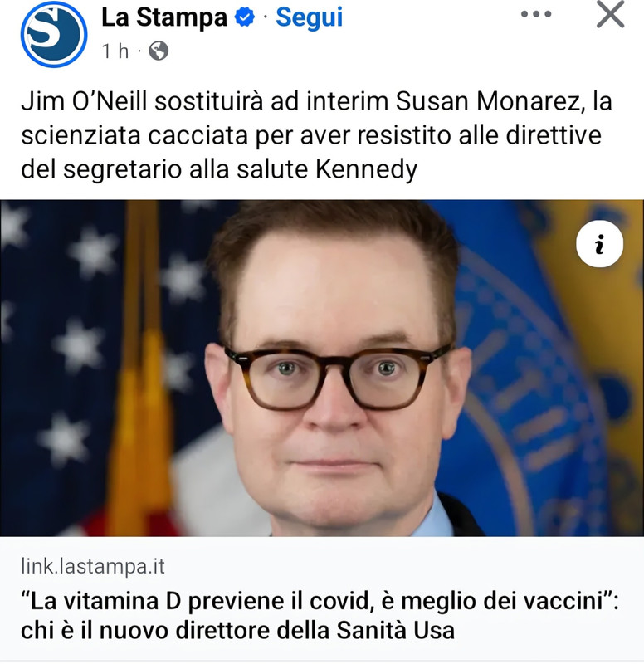Click the caption line 'scienziata cacciata per aver resistito'

pos(311,135)
